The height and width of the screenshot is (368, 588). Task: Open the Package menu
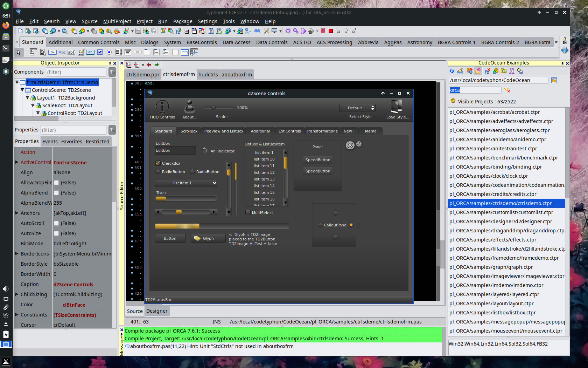tap(182, 21)
